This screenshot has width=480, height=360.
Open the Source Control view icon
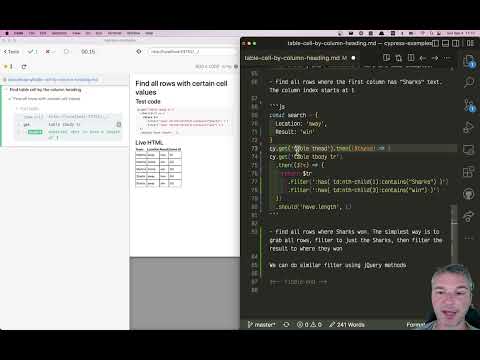coord(469,105)
